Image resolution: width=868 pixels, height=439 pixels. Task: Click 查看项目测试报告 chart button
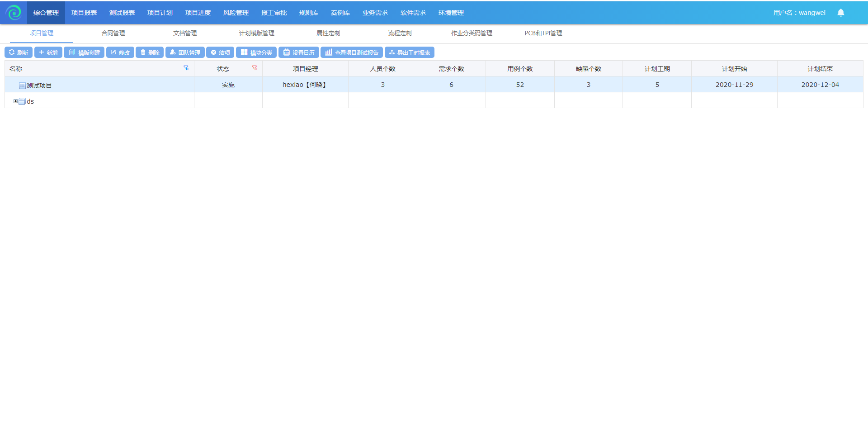[352, 52]
